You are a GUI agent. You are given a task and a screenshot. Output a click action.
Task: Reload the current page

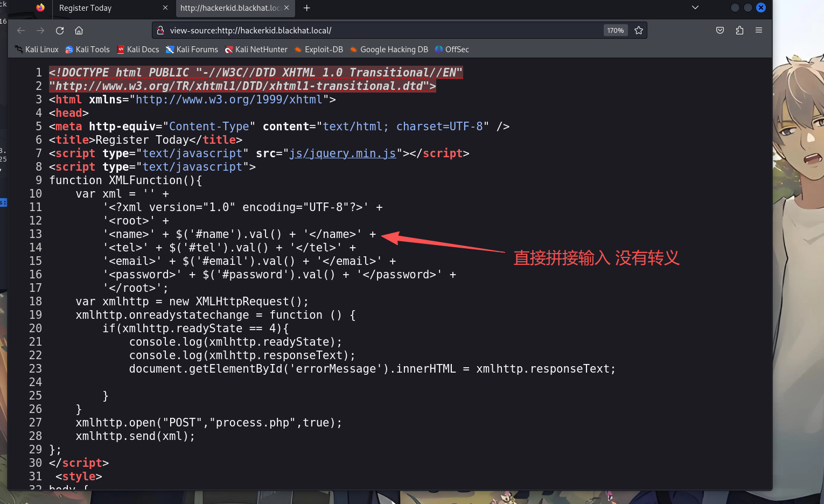point(60,31)
